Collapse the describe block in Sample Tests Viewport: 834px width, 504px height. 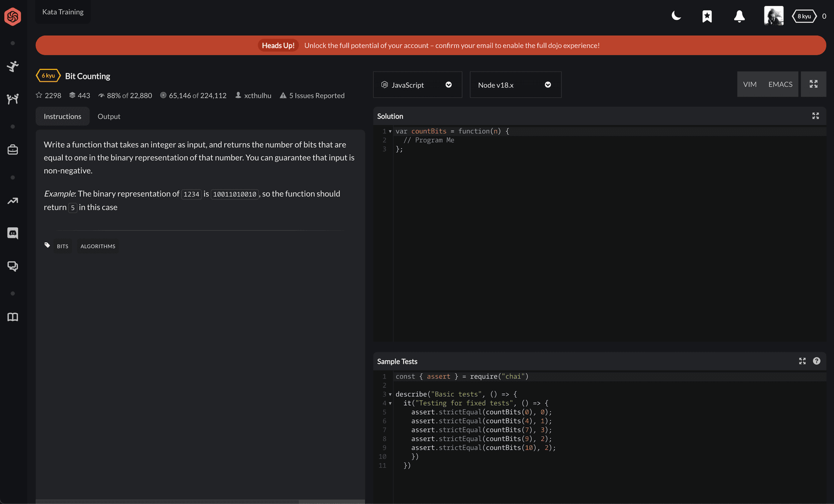click(x=390, y=394)
